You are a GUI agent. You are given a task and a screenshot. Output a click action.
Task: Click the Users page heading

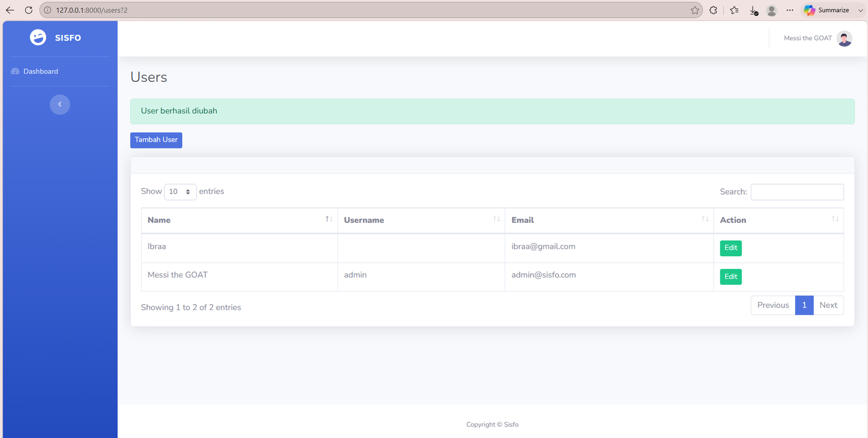click(x=149, y=77)
